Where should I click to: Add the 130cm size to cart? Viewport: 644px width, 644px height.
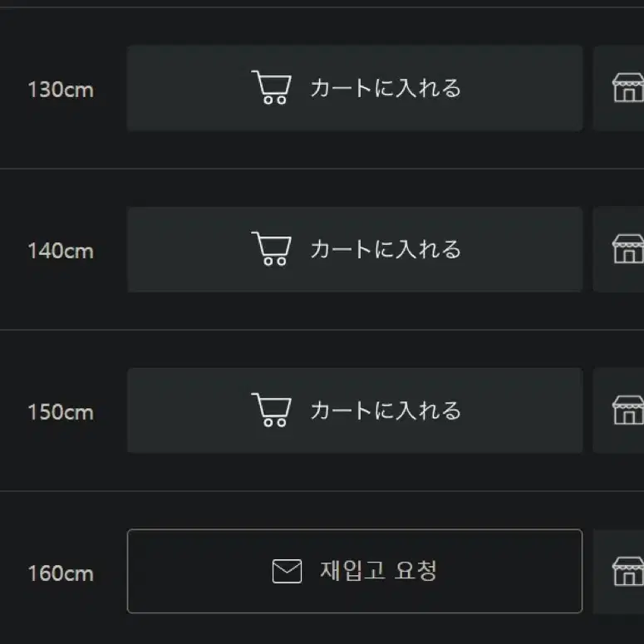[x=355, y=88]
